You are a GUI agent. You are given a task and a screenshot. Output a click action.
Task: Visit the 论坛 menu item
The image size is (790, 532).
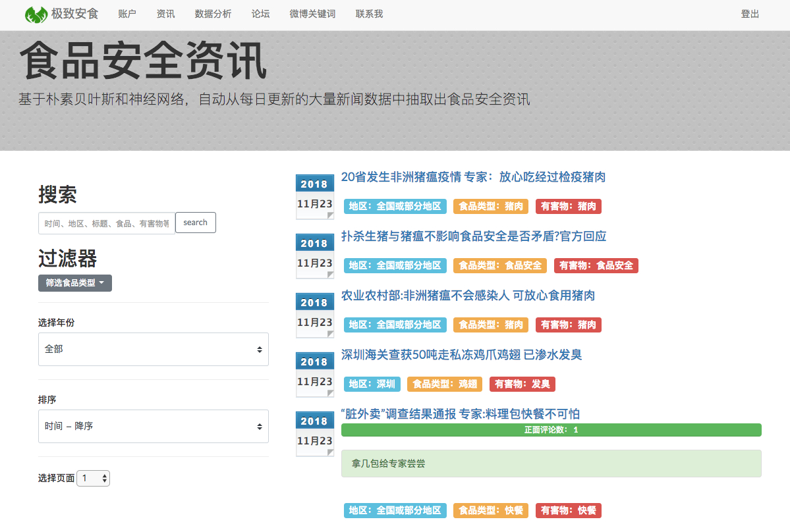coord(260,14)
